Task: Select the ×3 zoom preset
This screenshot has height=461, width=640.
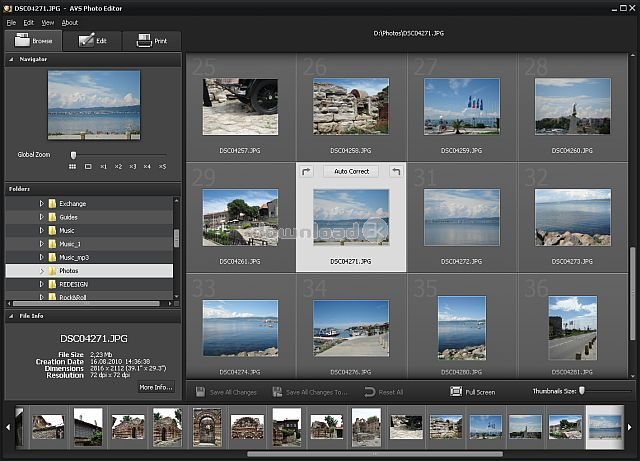Action: [x=132, y=166]
